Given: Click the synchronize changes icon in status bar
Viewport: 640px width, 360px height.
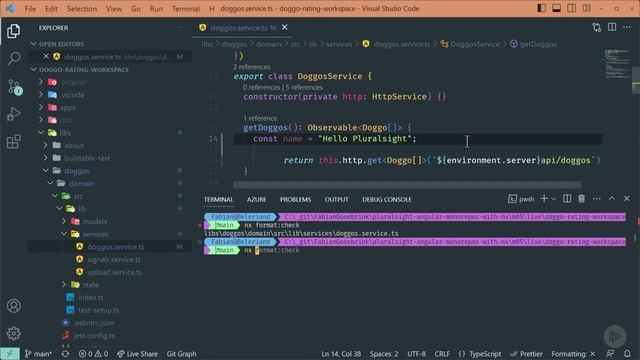Looking at the screenshot, I should (x=65, y=354).
